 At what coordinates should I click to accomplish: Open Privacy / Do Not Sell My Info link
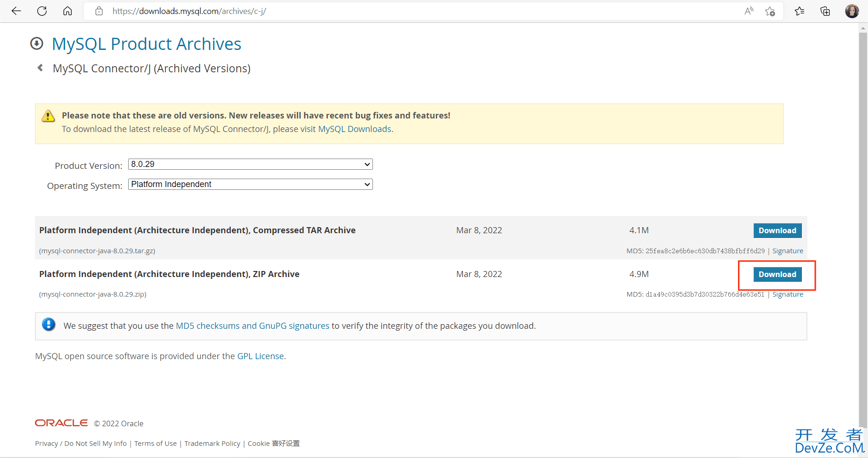pyautogui.click(x=81, y=444)
